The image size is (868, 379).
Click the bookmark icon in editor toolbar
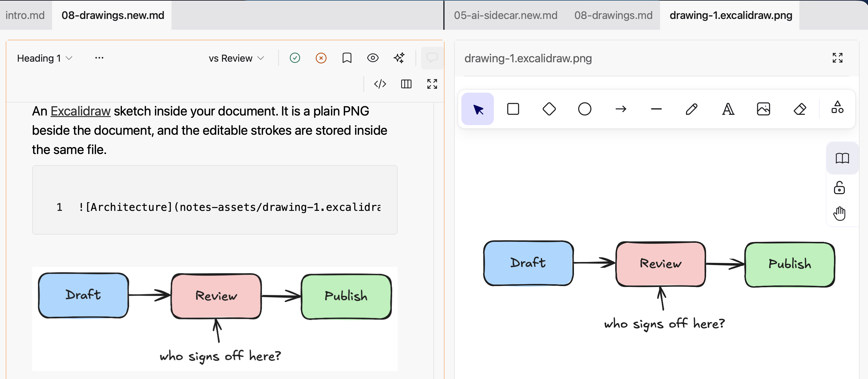[x=347, y=58]
